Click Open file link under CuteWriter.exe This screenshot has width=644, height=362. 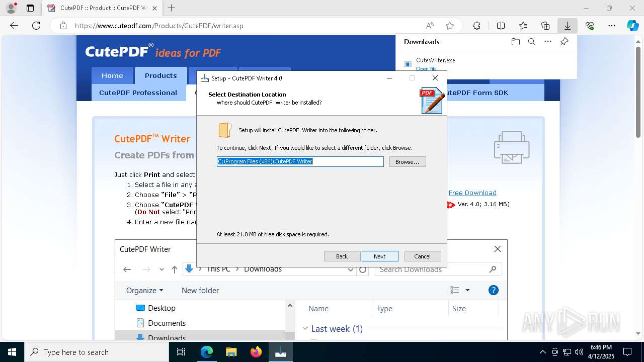click(426, 69)
